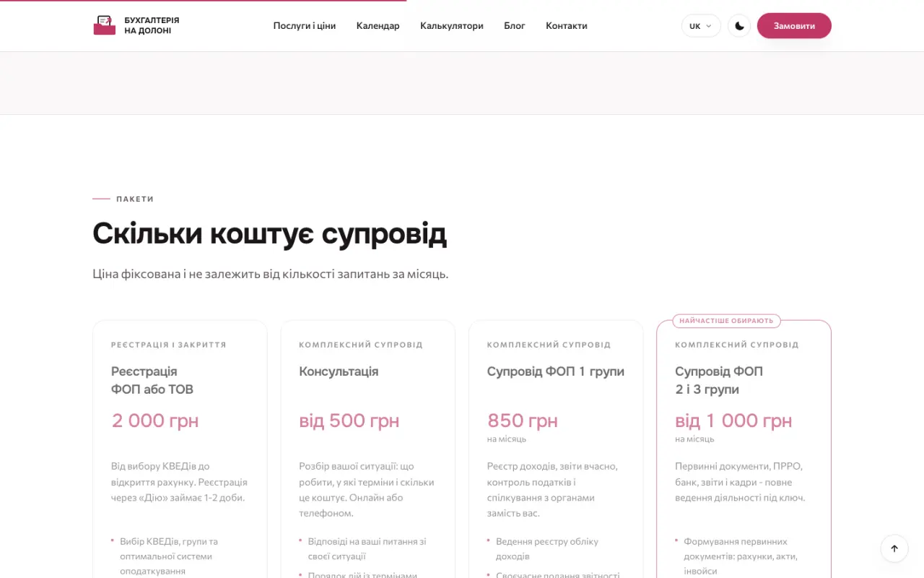Click the Бухгалтерія на долоні logo icon
This screenshot has width=924, height=578.
click(105, 25)
